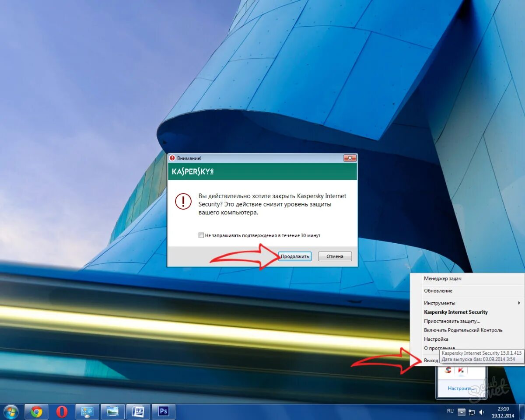Toggle the hidden tray icons arrow

tap(461, 412)
